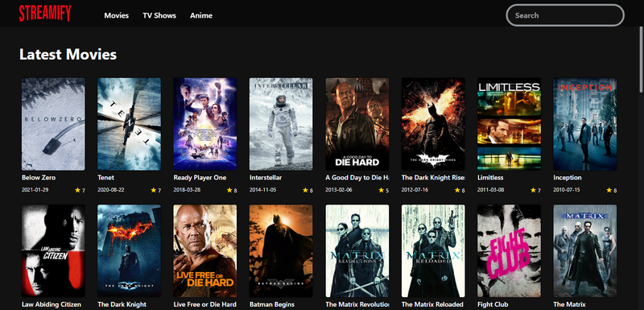This screenshot has height=310, width=644.
Task: Open the Interstellar poster thumbnail
Action: pos(281,124)
